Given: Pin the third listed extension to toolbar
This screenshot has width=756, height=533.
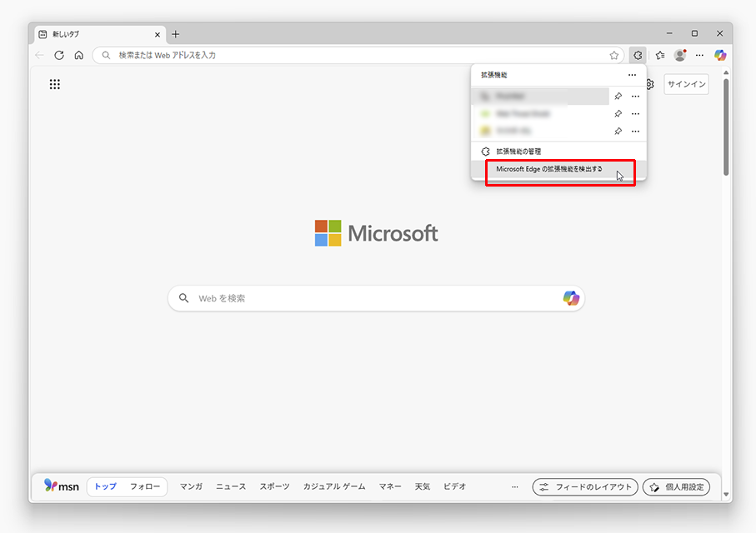Looking at the screenshot, I should click(618, 131).
